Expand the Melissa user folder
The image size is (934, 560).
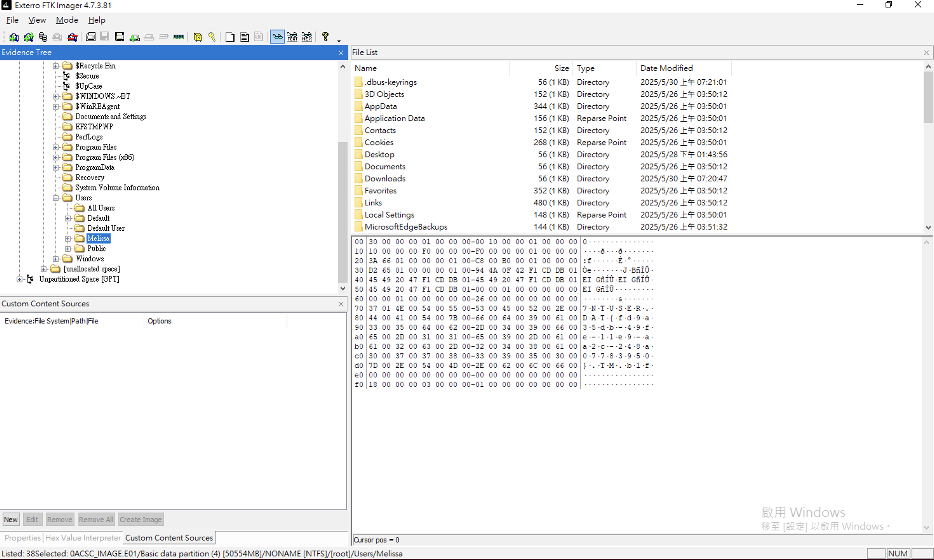point(68,238)
